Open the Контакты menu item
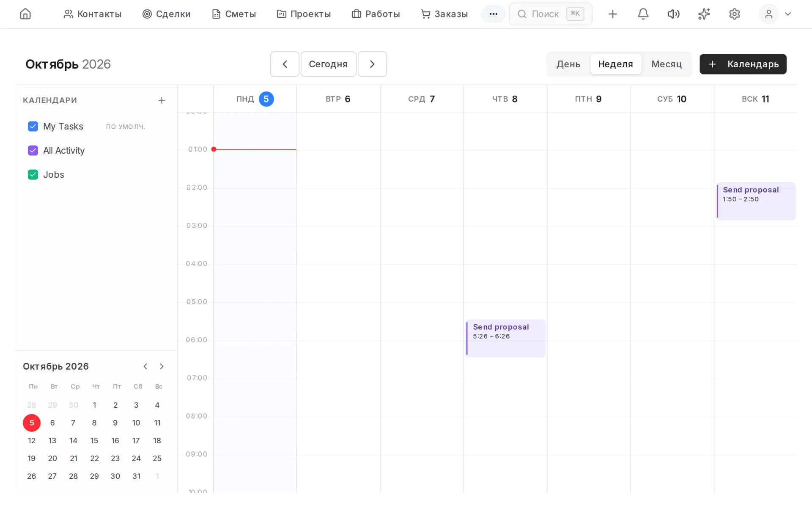The width and height of the screenshot is (812, 508). click(92, 14)
